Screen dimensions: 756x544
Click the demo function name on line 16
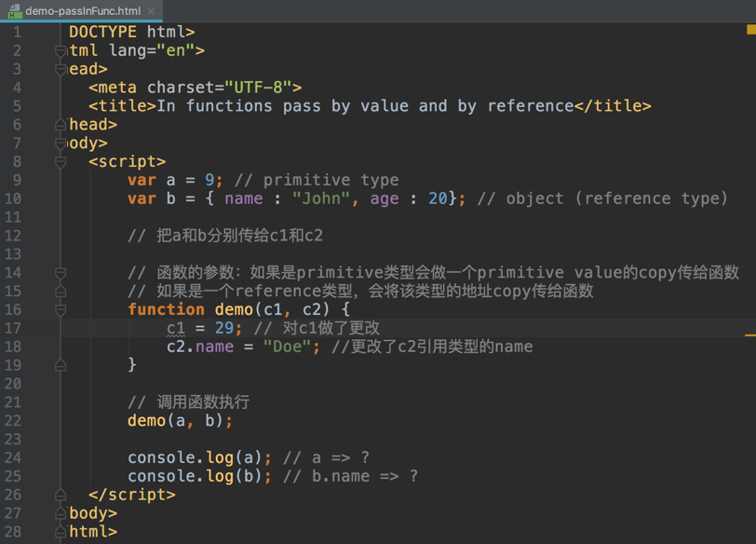(234, 309)
